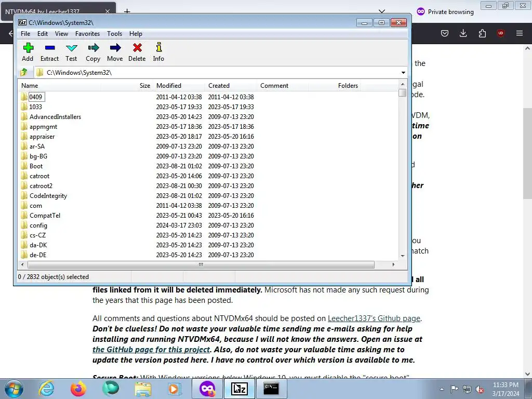Run the Test archive tool
Image resolution: width=532 pixels, height=399 pixels.
tap(71, 52)
